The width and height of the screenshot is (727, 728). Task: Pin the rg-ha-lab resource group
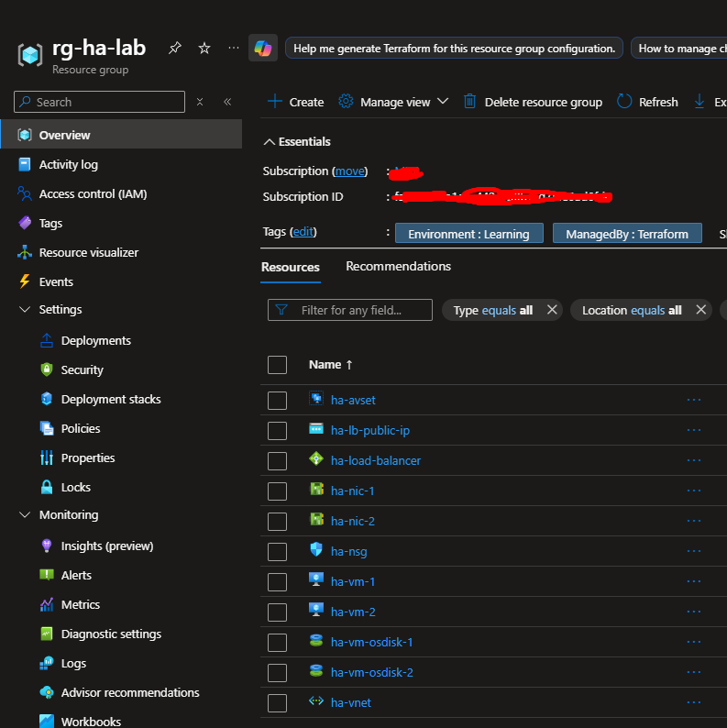[x=175, y=48]
